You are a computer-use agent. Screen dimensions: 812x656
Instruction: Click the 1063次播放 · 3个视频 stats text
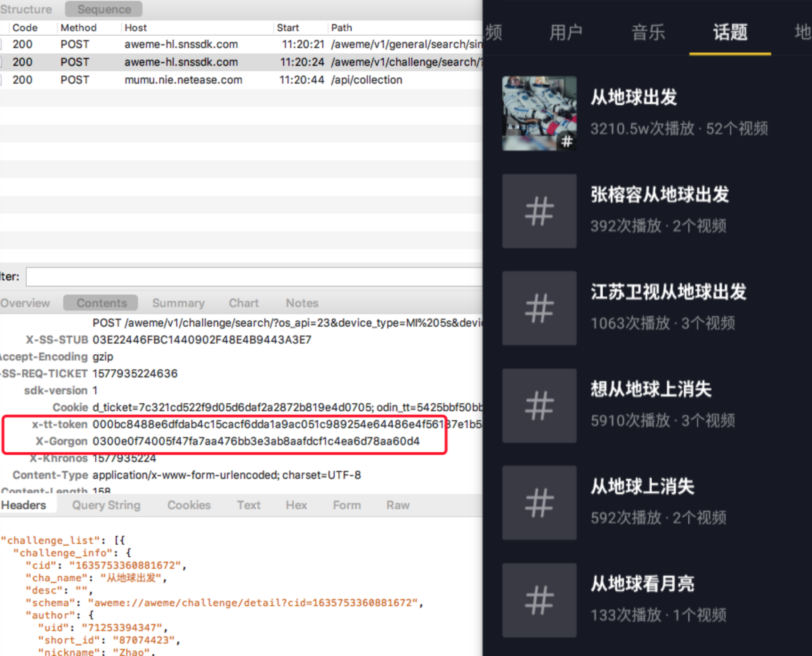click(662, 323)
